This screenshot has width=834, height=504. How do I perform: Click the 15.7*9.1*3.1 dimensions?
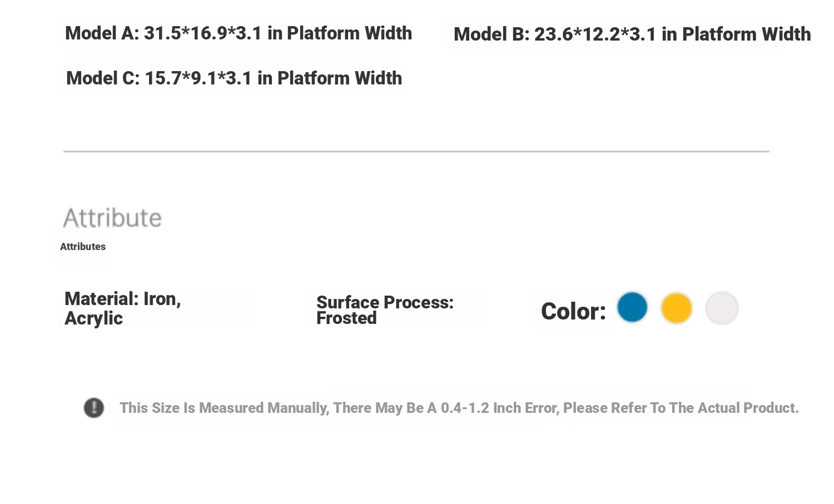coord(198,78)
